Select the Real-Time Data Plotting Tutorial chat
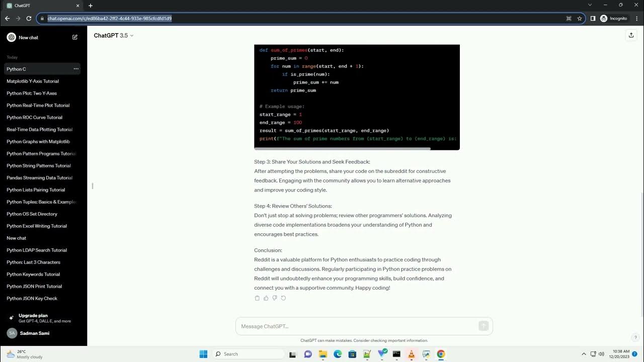The width and height of the screenshot is (644, 362). pos(42,129)
